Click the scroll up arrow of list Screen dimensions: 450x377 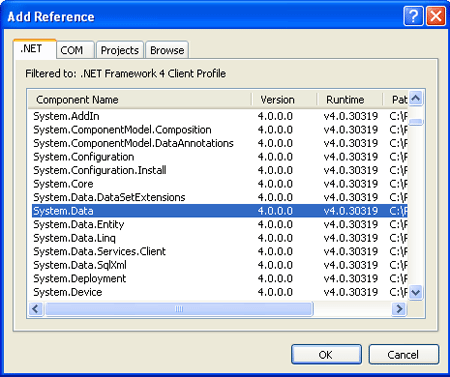tap(416, 98)
